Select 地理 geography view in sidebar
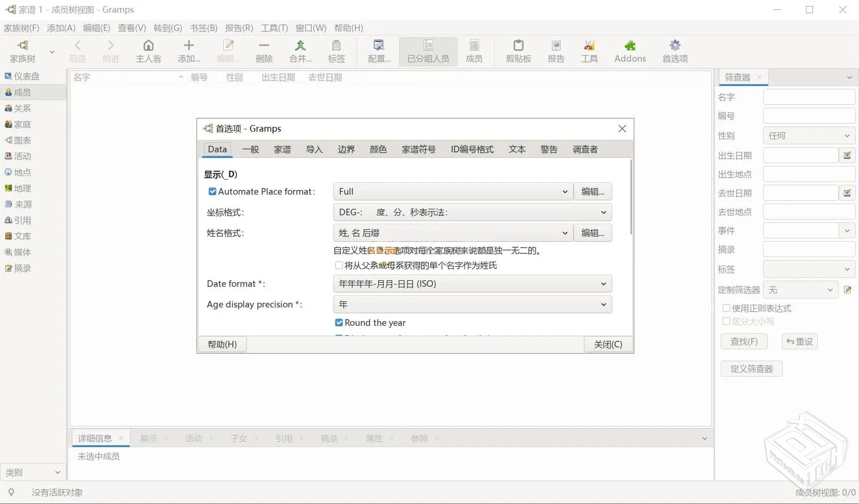The image size is (859, 504). tap(22, 189)
